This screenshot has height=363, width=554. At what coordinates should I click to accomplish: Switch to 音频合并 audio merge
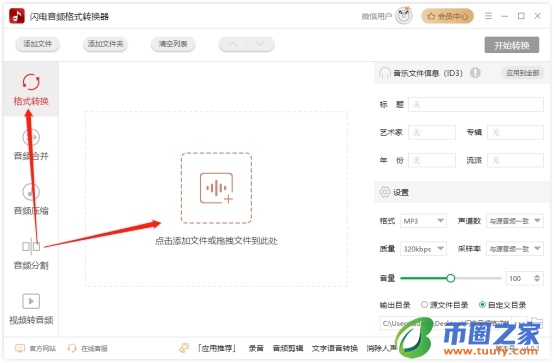[31, 144]
